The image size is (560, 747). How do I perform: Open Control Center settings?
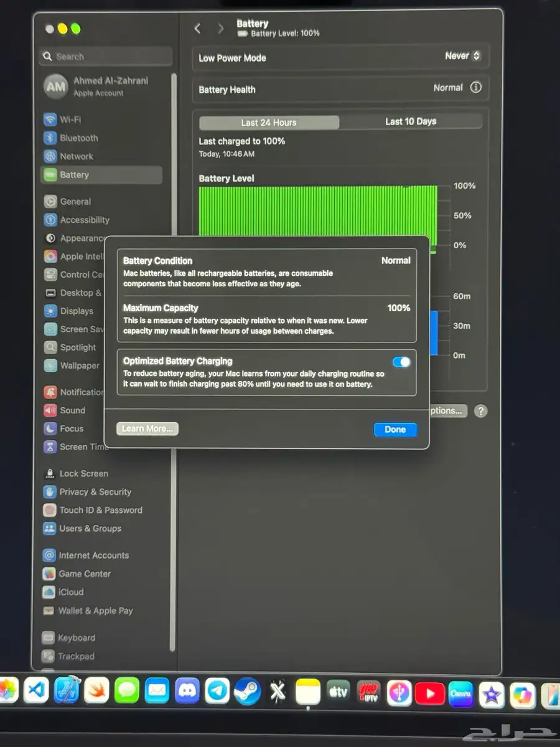tap(73, 275)
